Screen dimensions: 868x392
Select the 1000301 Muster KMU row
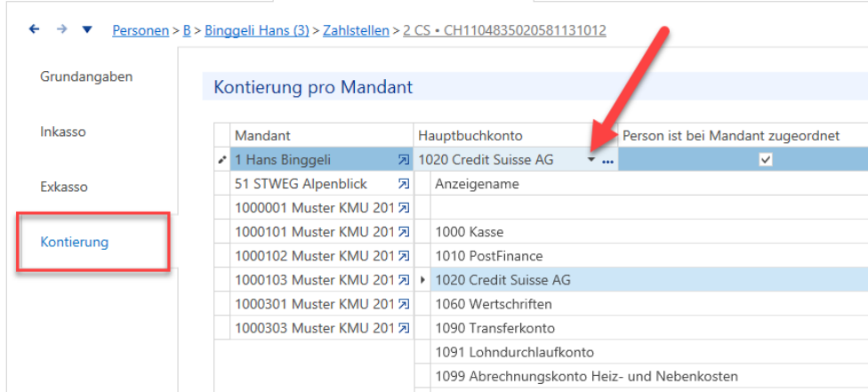(x=322, y=304)
